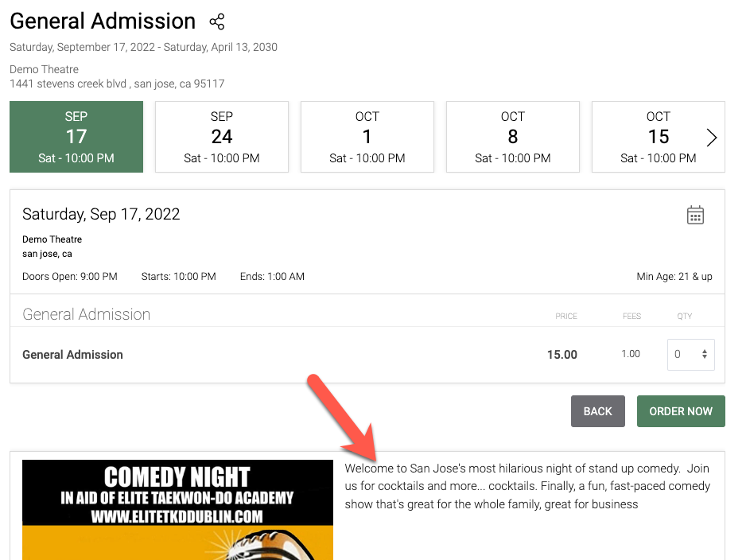The image size is (750, 560).
Task: Click the Saturday, Sep 17, 2022 heading
Action: click(x=101, y=214)
